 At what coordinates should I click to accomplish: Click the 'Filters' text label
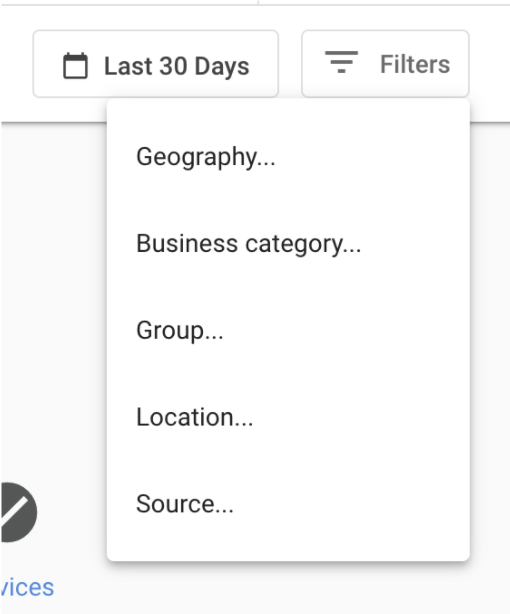pos(415,64)
